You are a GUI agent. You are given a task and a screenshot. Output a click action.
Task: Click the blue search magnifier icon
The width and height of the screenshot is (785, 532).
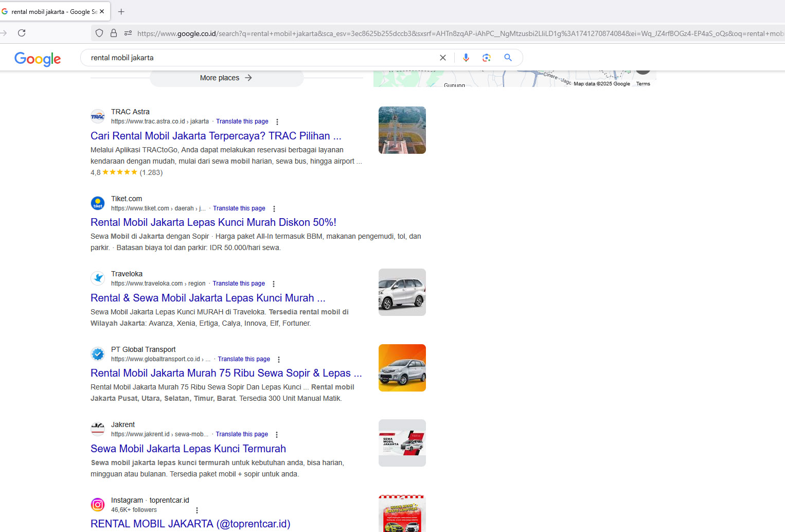click(508, 58)
